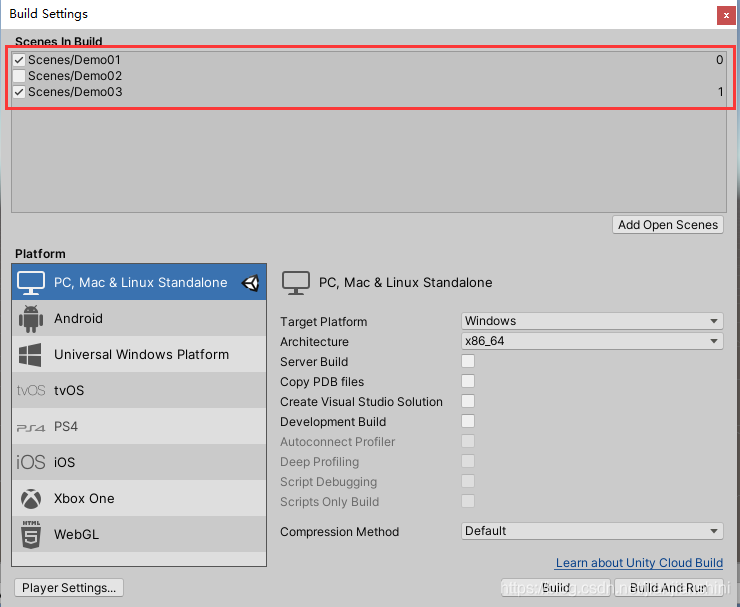Image resolution: width=740 pixels, height=607 pixels.
Task: Uncheck the Scenes/Demo01 checkbox
Action: (x=19, y=60)
